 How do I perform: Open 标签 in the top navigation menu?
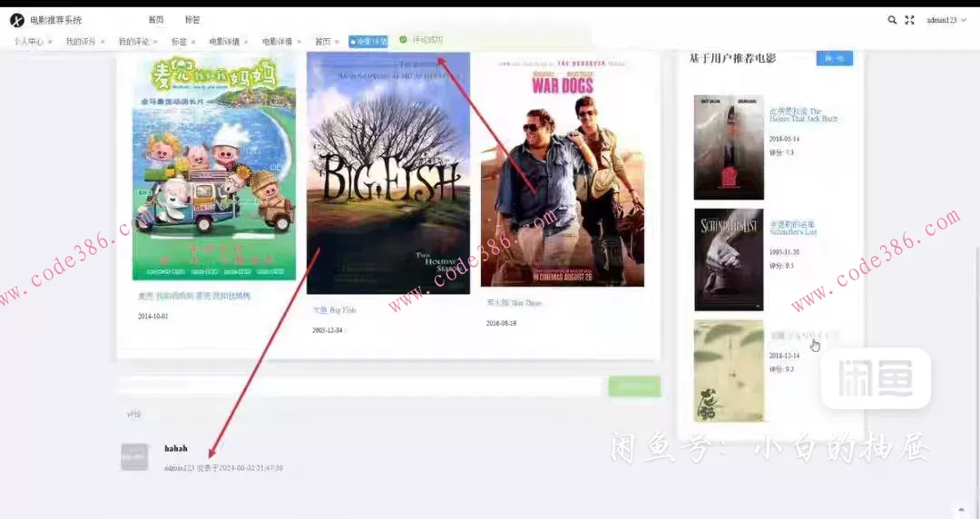click(192, 20)
